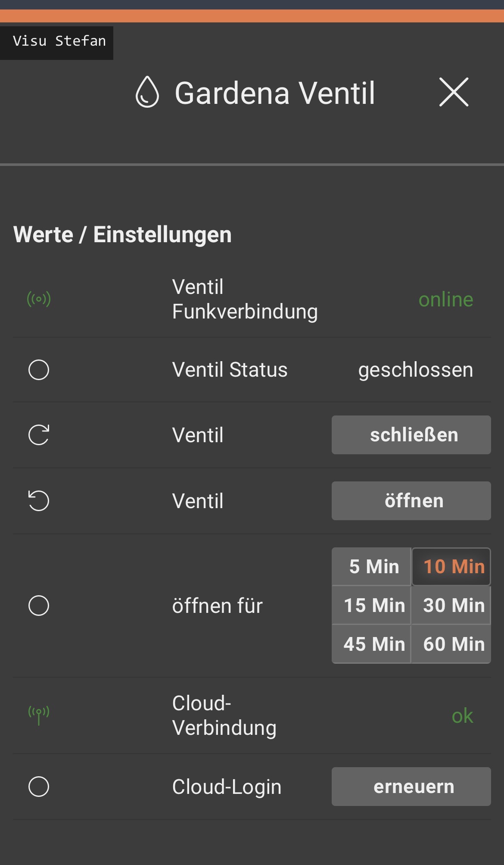Open the Visu Stefan label
The height and width of the screenshot is (865, 504).
59,41
